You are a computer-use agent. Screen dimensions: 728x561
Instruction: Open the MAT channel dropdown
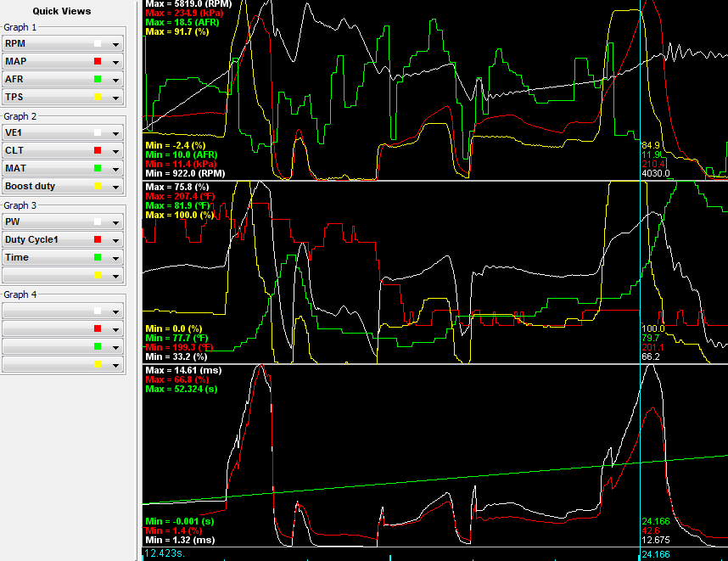(x=114, y=168)
